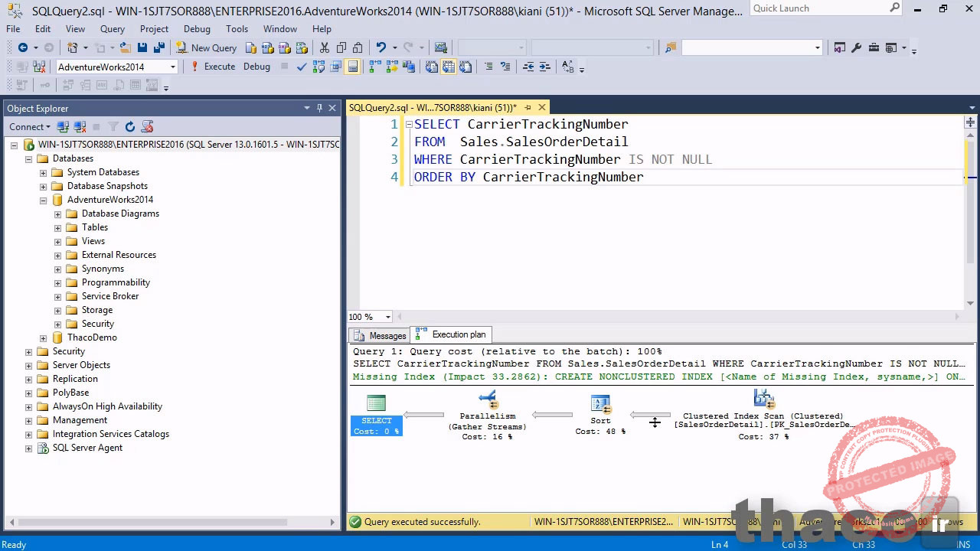
Task: Click in the Quick Launch search box
Action: (818, 8)
